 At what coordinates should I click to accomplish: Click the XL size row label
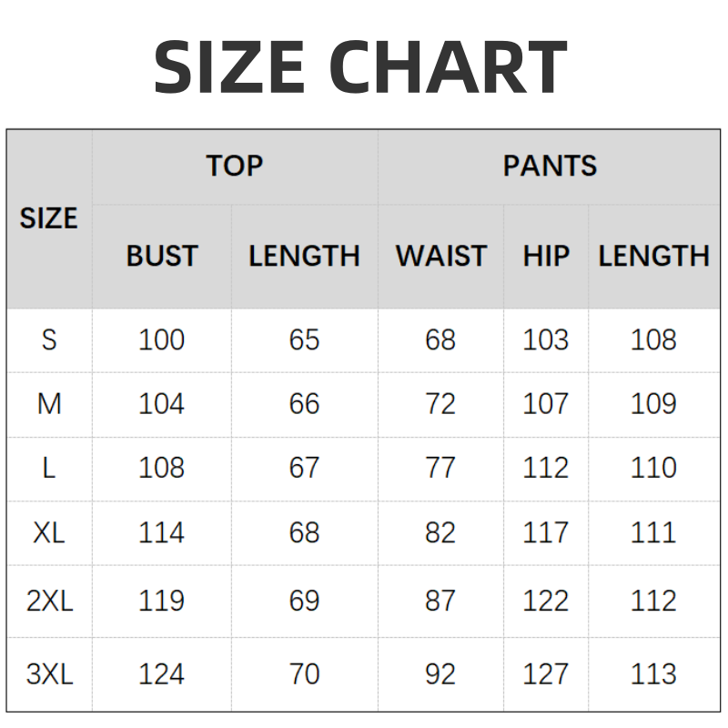pyautogui.click(x=49, y=532)
